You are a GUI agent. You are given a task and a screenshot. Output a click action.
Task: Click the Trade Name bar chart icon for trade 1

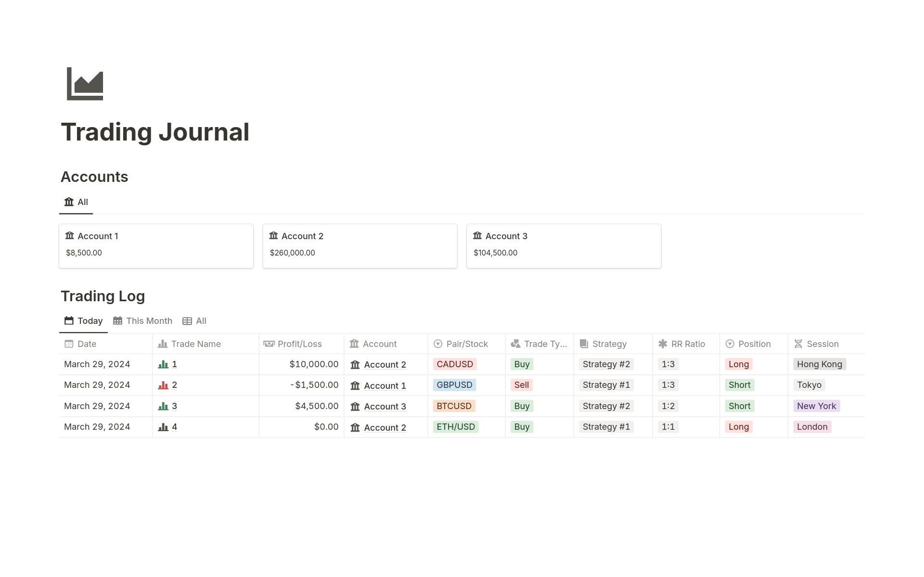coord(162,364)
